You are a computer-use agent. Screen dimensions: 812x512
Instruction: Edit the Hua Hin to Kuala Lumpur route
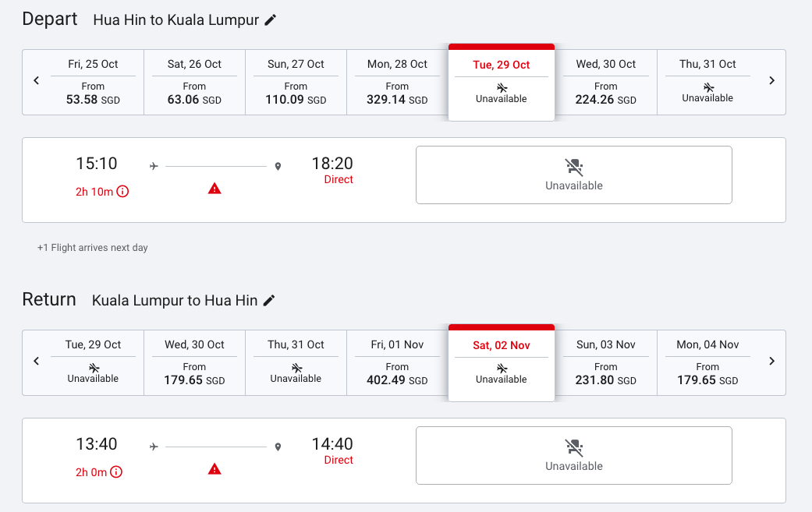coord(271,20)
